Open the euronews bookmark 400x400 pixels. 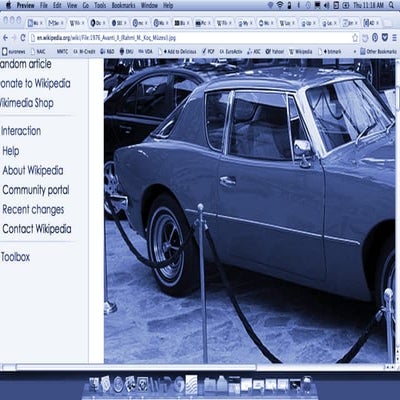(14, 52)
